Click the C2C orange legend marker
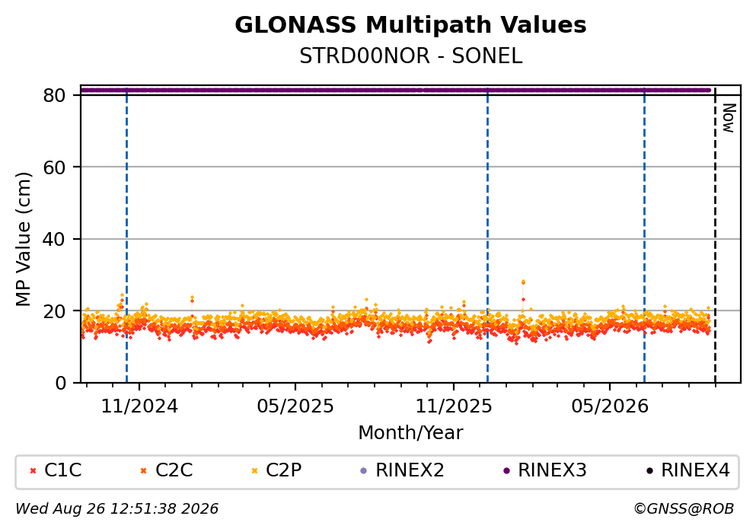The height and width of the screenshot is (532, 756). [144, 470]
